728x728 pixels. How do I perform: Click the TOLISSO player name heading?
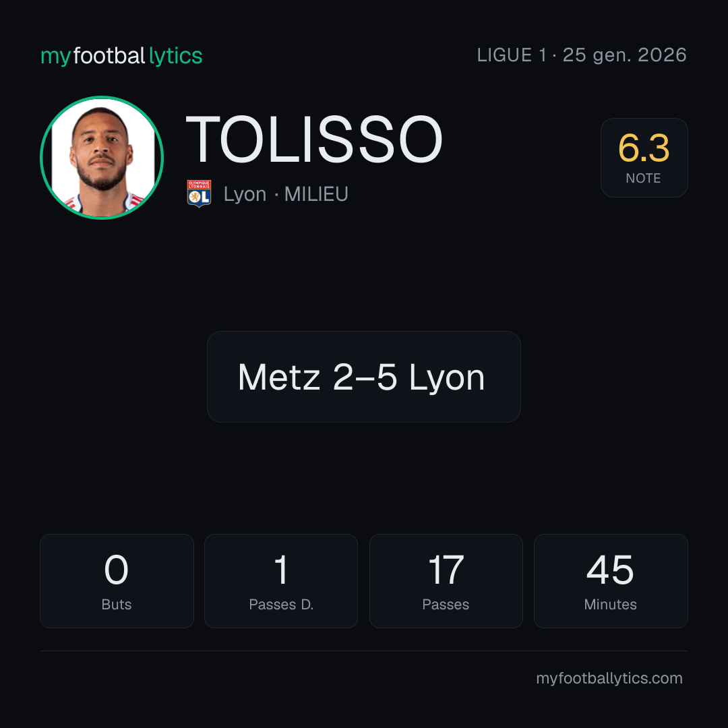(x=314, y=140)
